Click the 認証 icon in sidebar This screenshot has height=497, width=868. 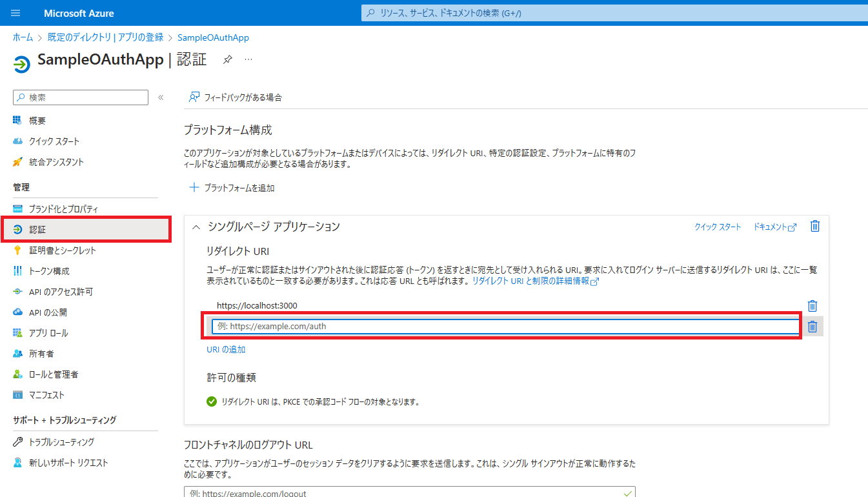pyautogui.click(x=18, y=230)
